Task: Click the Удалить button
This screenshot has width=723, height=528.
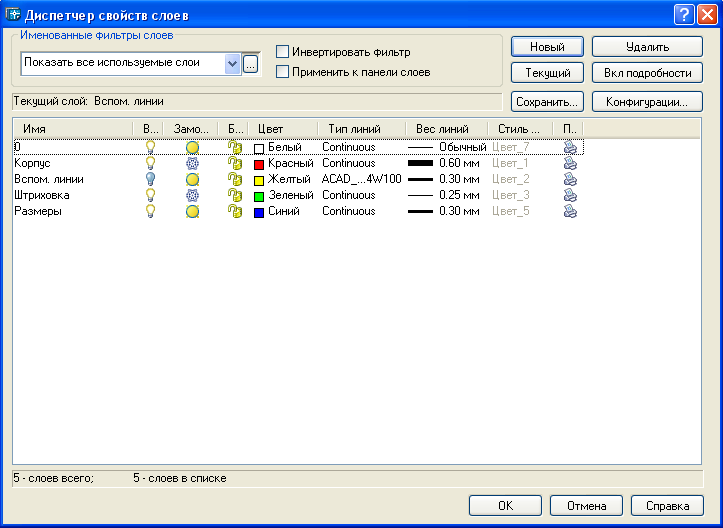Action: pyautogui.click(x=647, y=47)
